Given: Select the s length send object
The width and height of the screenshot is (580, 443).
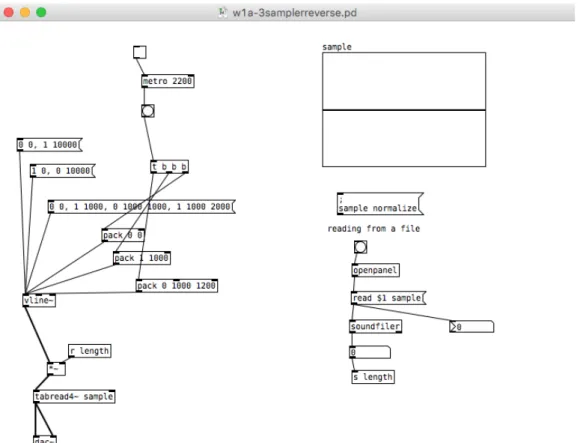Looking at the screenshot, I should click(x=373, y=377).
